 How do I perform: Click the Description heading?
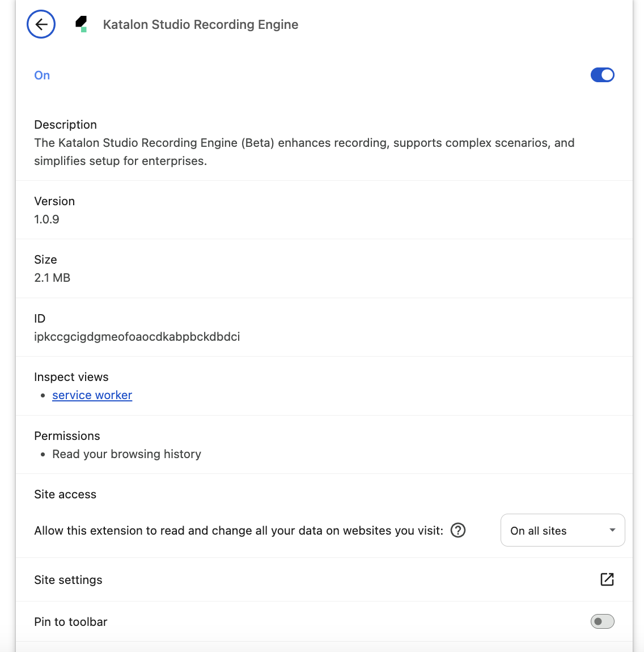coord(65,124)
